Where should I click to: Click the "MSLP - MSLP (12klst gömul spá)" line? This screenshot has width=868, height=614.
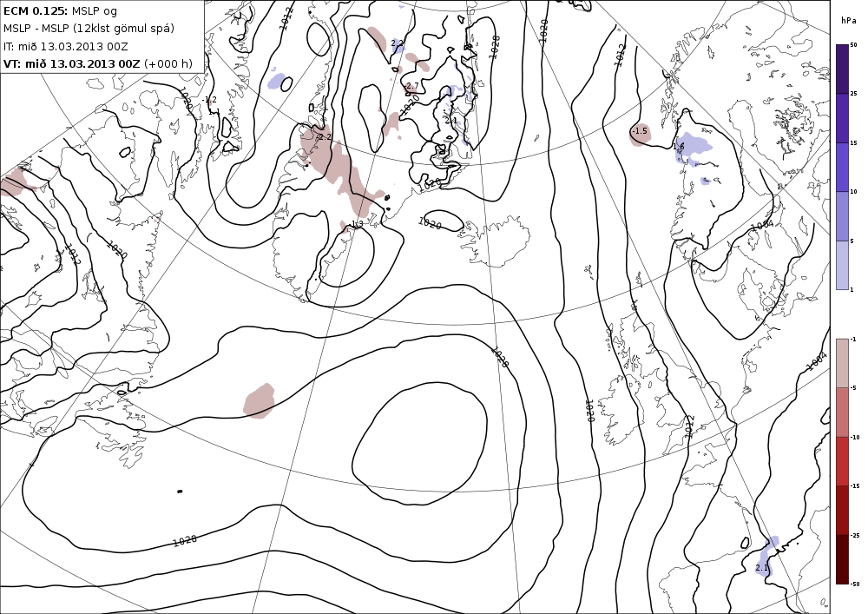point(89,29)
